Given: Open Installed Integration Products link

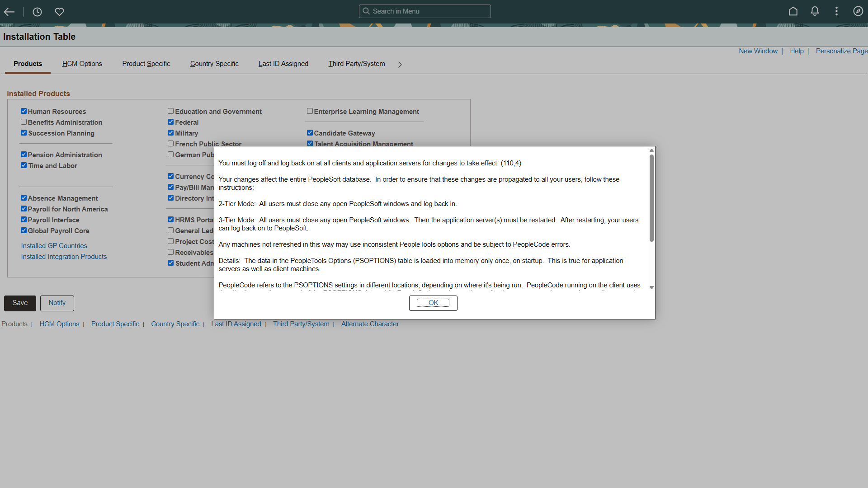Looking at the screenshot, I should tap(64, 257).
